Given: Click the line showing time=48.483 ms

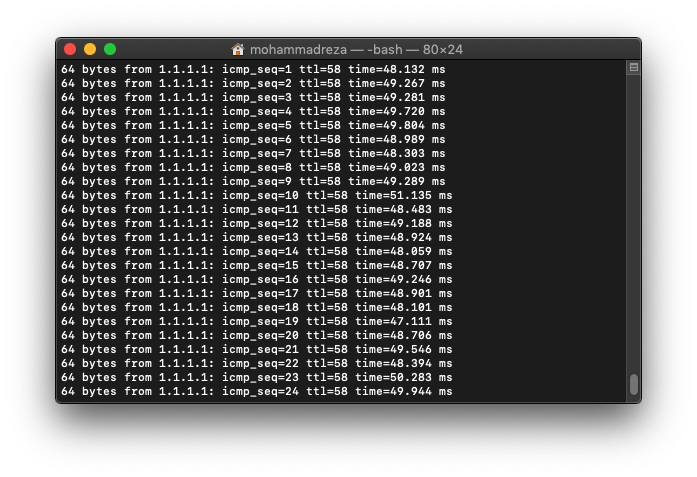Looking at the screenshot, I should coord(257,209).
